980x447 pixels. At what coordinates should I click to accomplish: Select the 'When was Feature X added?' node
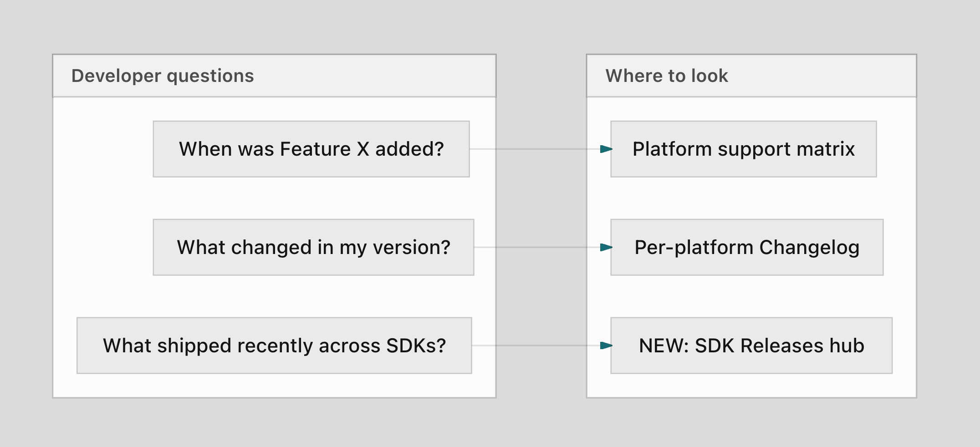tap(311, 149)
